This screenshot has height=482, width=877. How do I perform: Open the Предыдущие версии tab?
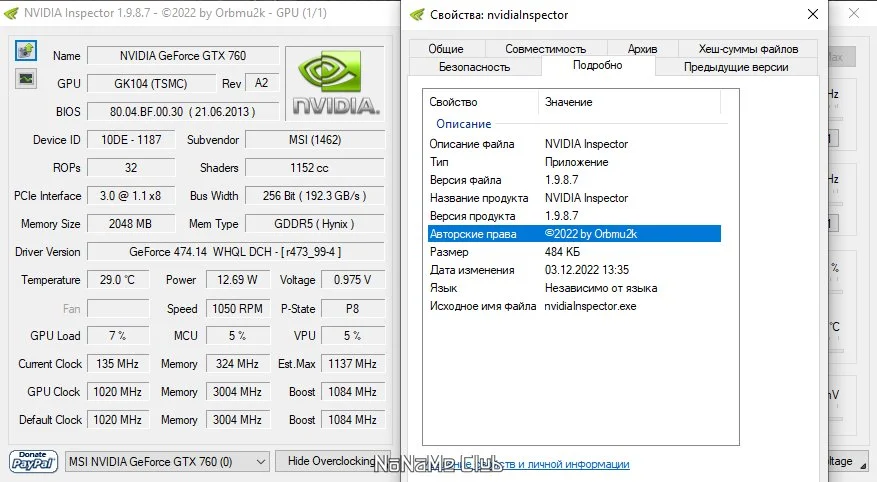click(736, 67)
